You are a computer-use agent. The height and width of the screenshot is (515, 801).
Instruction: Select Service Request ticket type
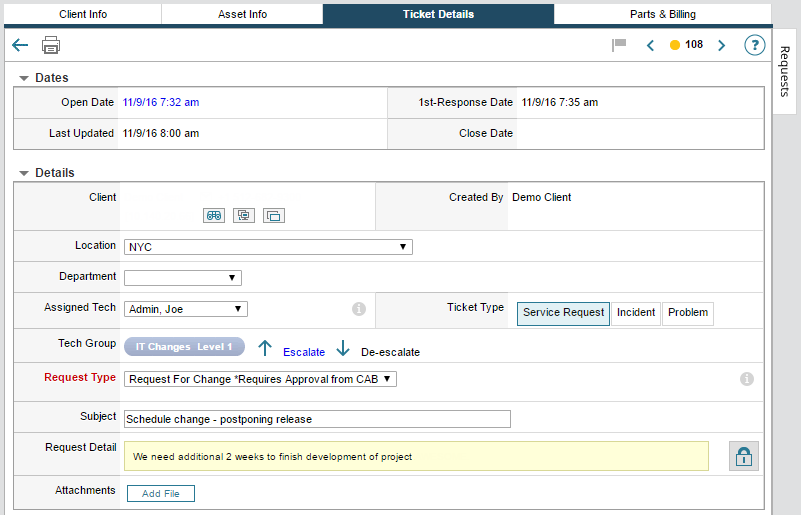coord(563,313)
